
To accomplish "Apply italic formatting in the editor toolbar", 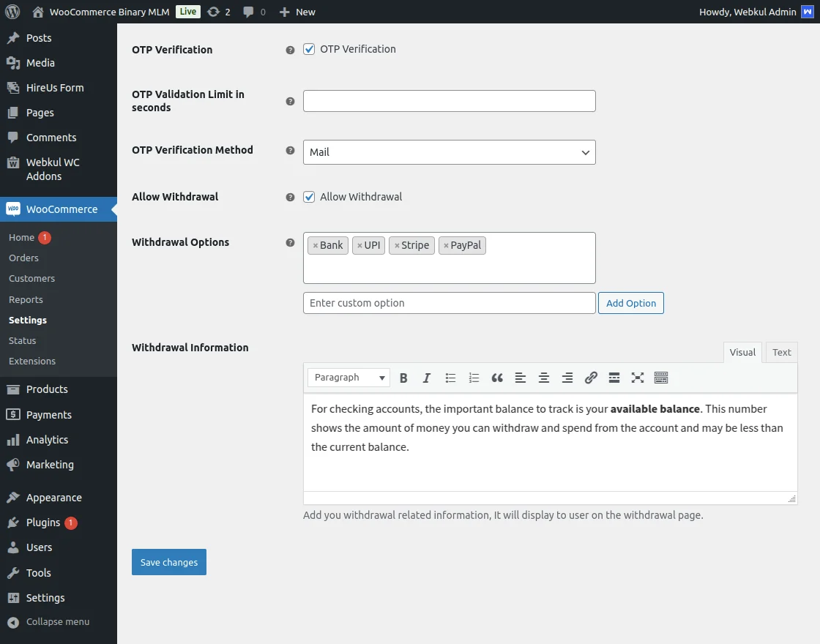I will pos(427,377).
